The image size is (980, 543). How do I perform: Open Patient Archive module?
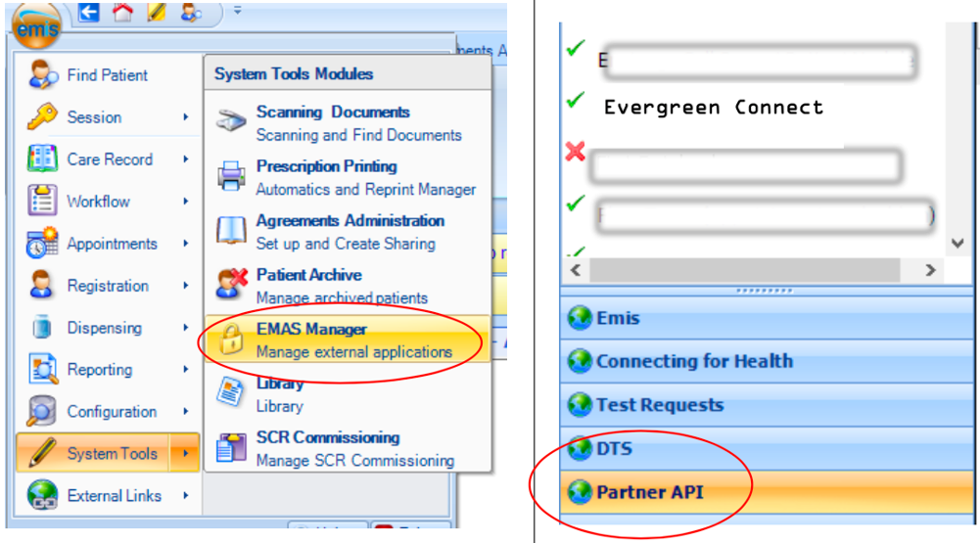pos(348,286)
